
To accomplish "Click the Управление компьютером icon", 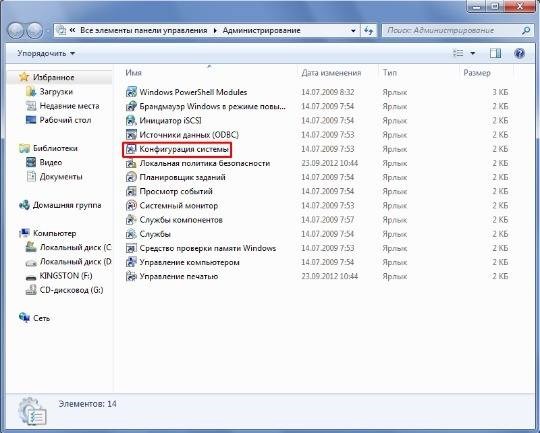I will pos(131,262).
